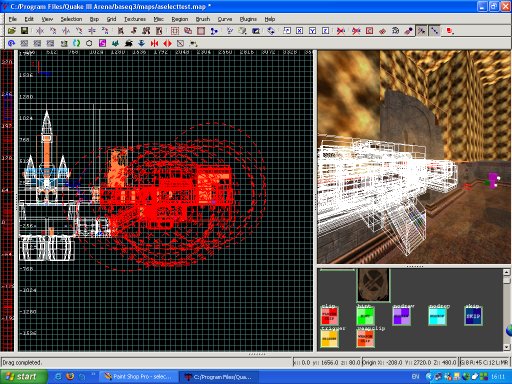Screen dimensions: 512x384
Task: Click the magenta square C icon
Action: coord(102,43)
